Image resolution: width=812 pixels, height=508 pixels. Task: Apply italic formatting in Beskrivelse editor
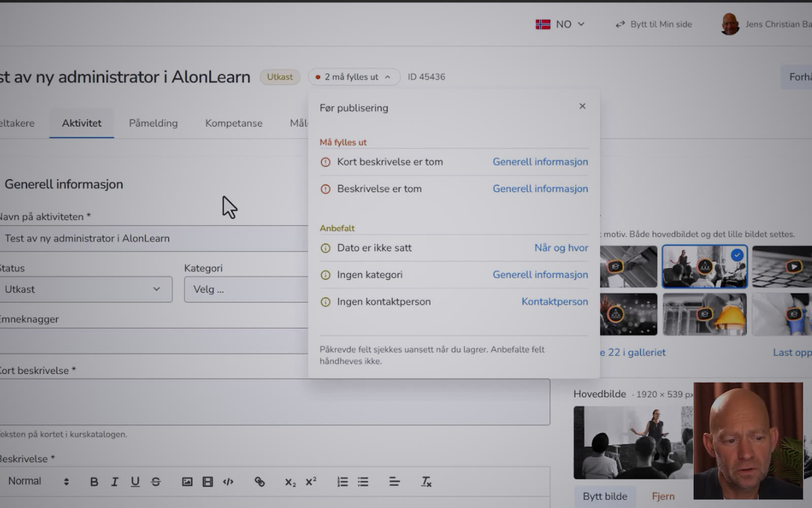[115, 482]
